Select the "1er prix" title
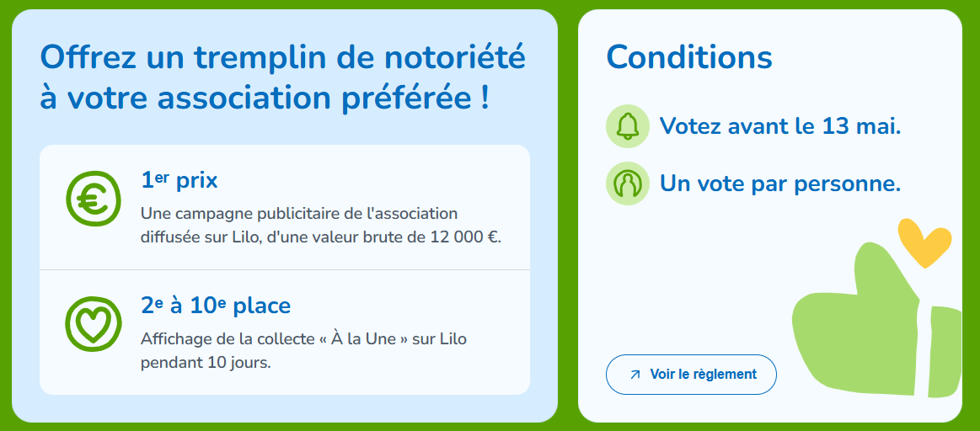 tap(179, 180)
